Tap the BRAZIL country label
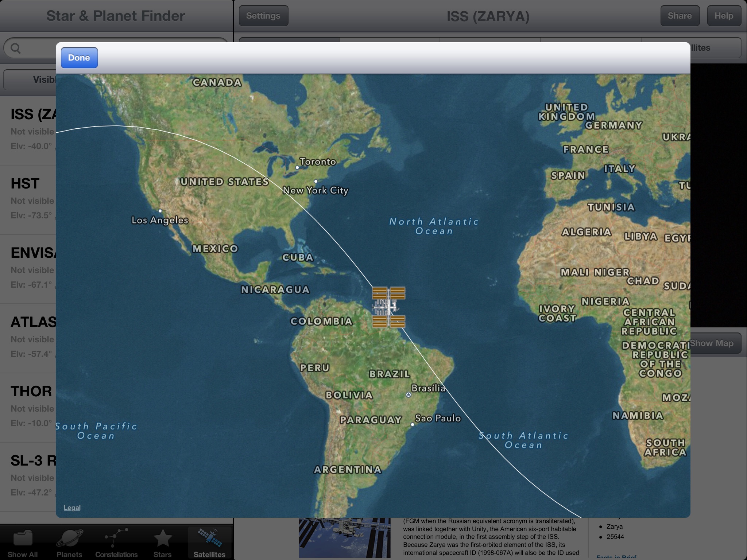This screenshot has height=560, width=747. (x=389, y=374)
